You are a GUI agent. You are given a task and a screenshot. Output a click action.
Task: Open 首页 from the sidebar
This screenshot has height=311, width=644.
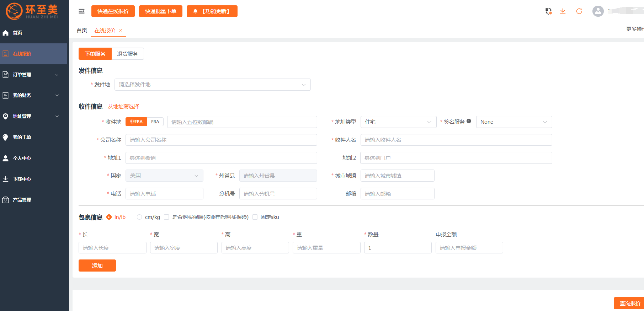[x=18, y=33]
